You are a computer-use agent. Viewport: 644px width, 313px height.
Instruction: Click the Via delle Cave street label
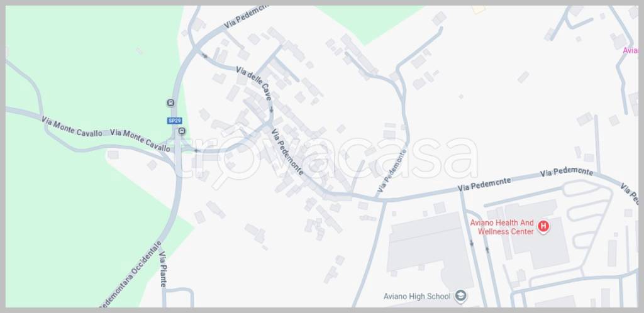[253, 83]
